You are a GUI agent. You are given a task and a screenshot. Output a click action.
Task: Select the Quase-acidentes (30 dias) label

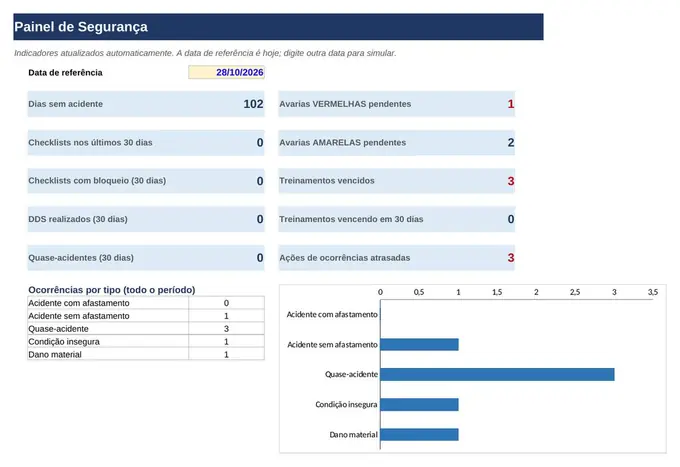81,258
